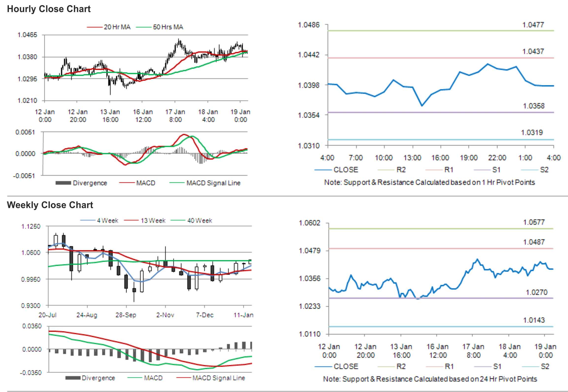This screenshot has width=568, height=392.
Task: Select the "40 Week" legend label
Action: point(200,221)
